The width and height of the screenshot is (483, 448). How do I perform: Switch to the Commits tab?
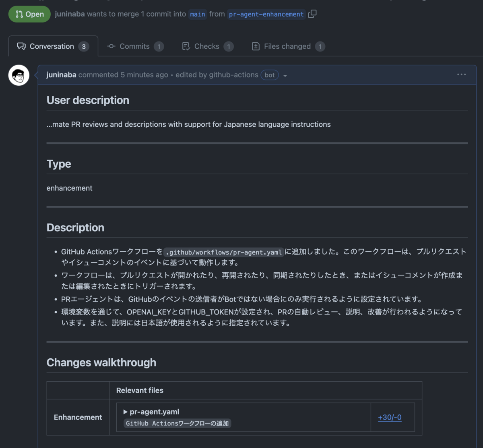(134, 46)
